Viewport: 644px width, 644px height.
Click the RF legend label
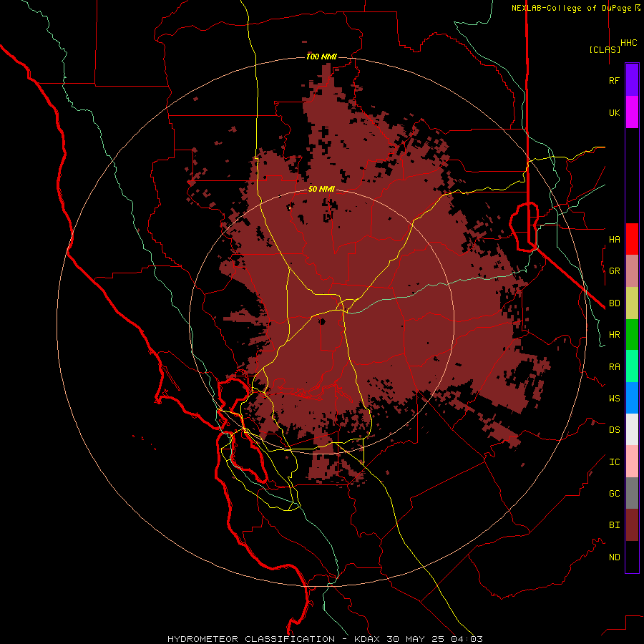(614, 80)
